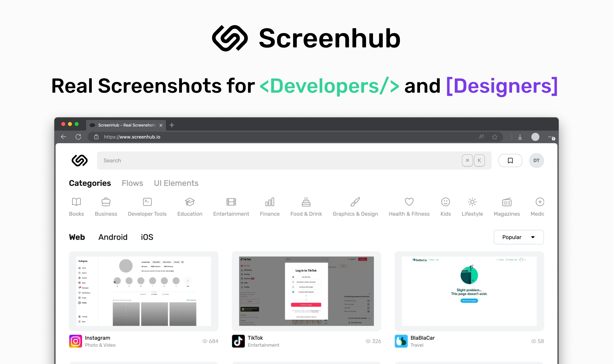Click the 684 views count
613x364 pixels.
click(210, 341)
